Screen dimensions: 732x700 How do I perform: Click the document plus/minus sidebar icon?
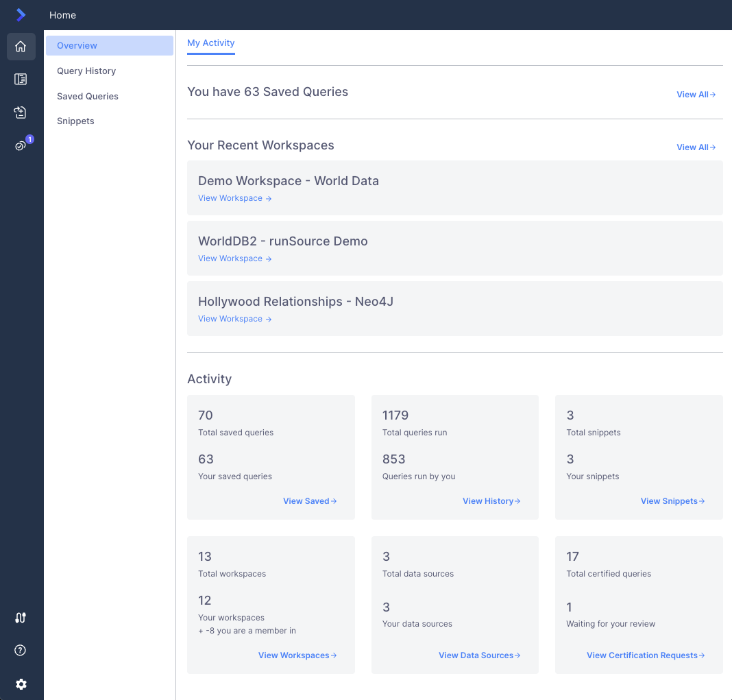pos(21,112)
